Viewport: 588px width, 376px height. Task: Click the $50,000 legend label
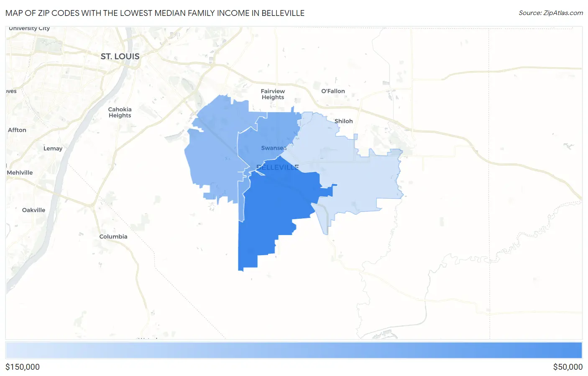[x=568, y=367]
